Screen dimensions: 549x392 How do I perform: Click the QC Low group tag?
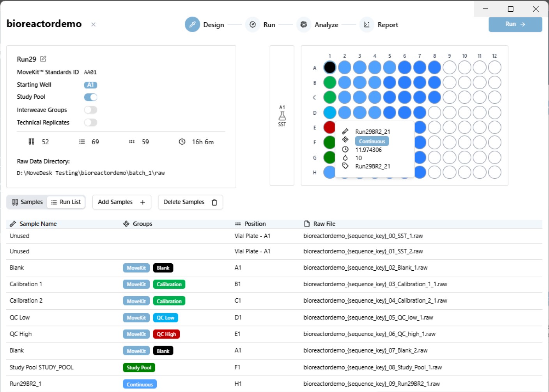[165, 318]
